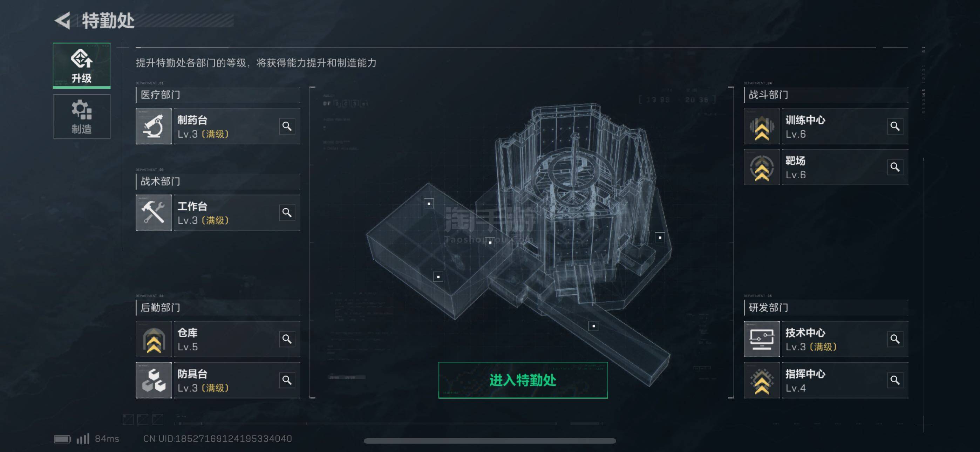Open the 技术中心 monitor icon
This screenshot has width=980, height=452.
pyautogui.click(x=762, y=339)
